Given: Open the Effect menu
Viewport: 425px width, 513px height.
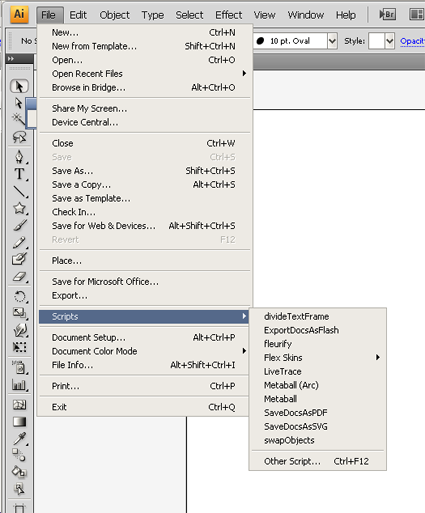Looking at the screenshot, I should 229,15.
